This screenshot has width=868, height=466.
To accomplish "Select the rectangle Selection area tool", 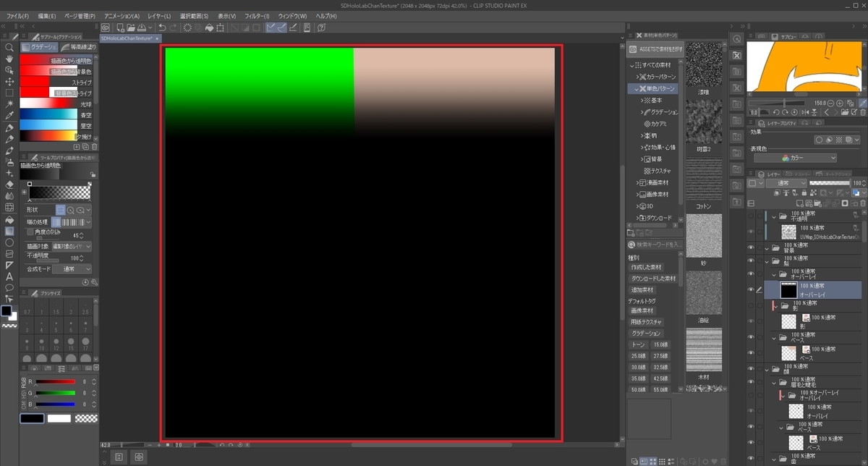I will (x=9, y=93).
